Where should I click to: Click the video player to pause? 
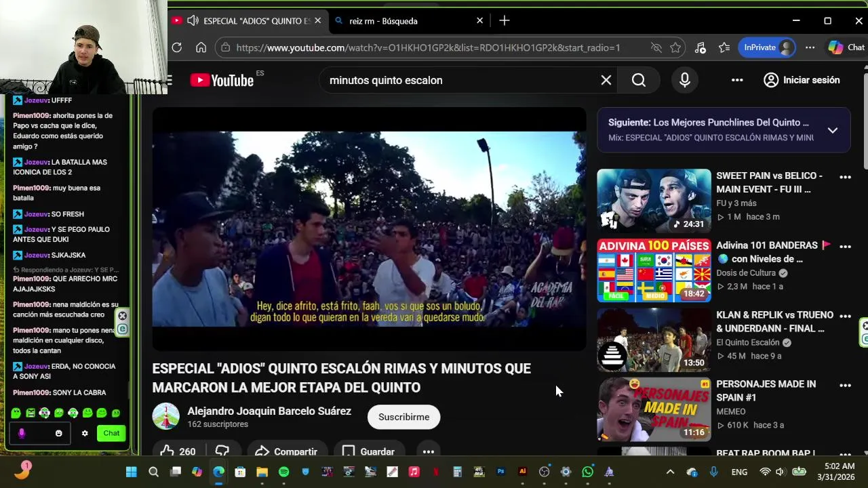coord(369,229)
